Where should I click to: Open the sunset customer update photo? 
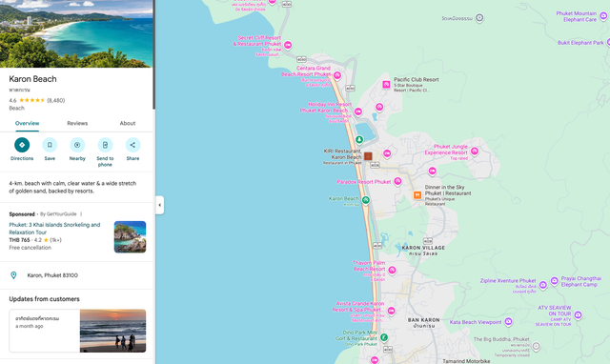click(x=112, y=331)
